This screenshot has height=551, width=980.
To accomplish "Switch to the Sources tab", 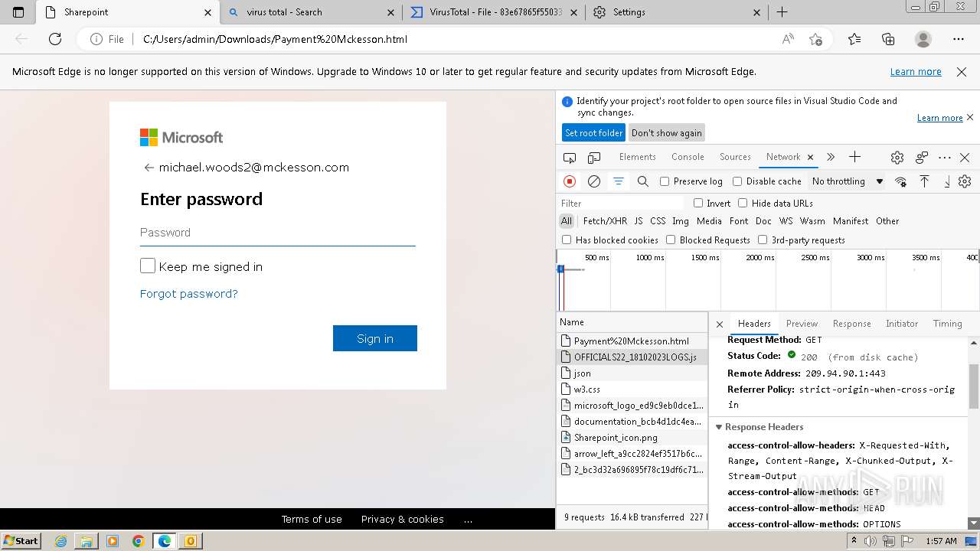I will [x=735, y=157].
